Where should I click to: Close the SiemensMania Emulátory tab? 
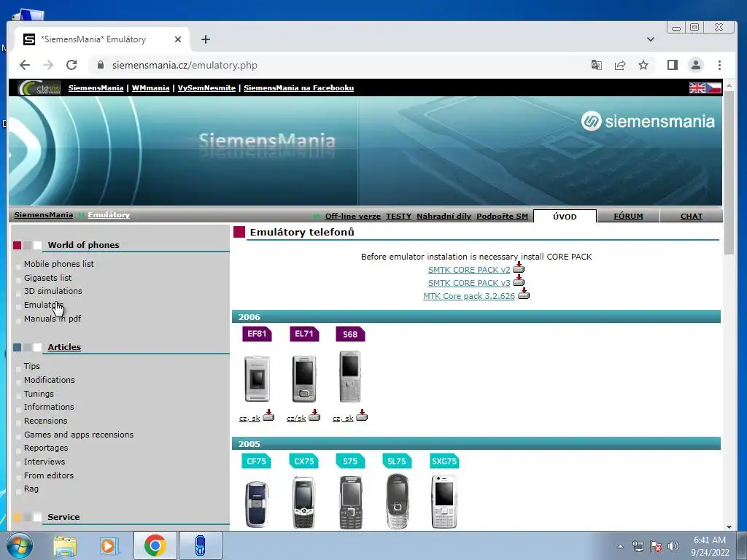(x=178, y=39)
